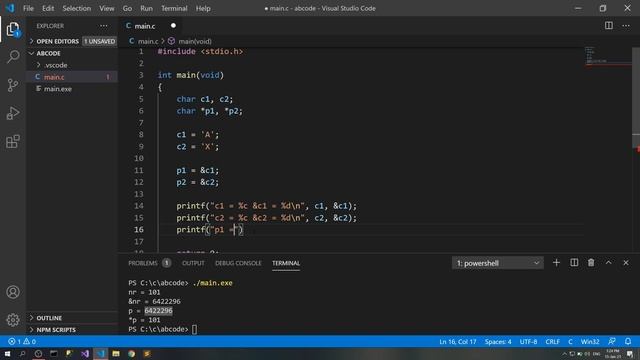The width and height of the screenshot is (640, 360).
Task: Click Chrome icon in taskbar
Action: (131, 353)
